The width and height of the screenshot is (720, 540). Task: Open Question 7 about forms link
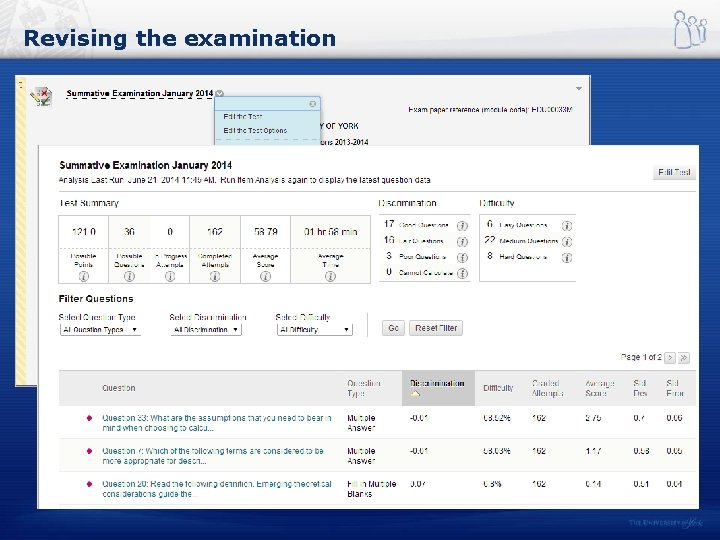(213, 456)
